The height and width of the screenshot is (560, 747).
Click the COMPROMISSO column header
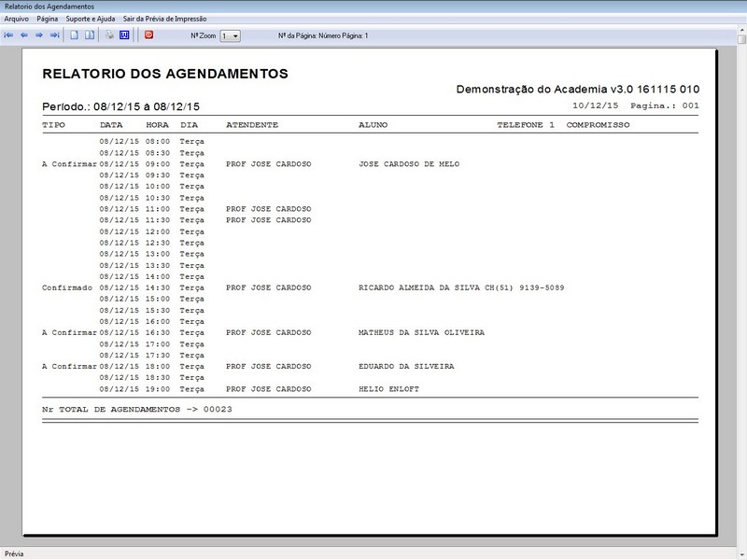(598, 125)
